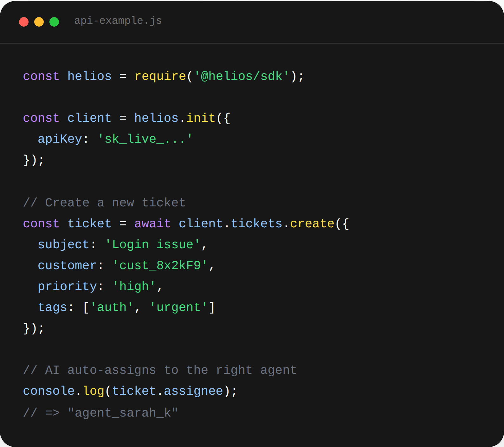This screenshot has height=447, width=504.
Task: Click the tags property name
Action: pyautogui.click(x=53, y=308)
